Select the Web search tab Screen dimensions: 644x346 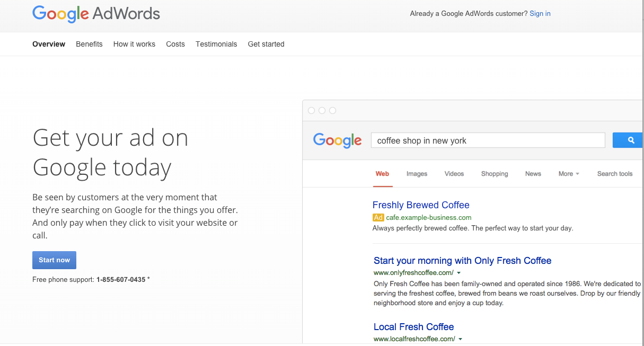pos(382,174)
